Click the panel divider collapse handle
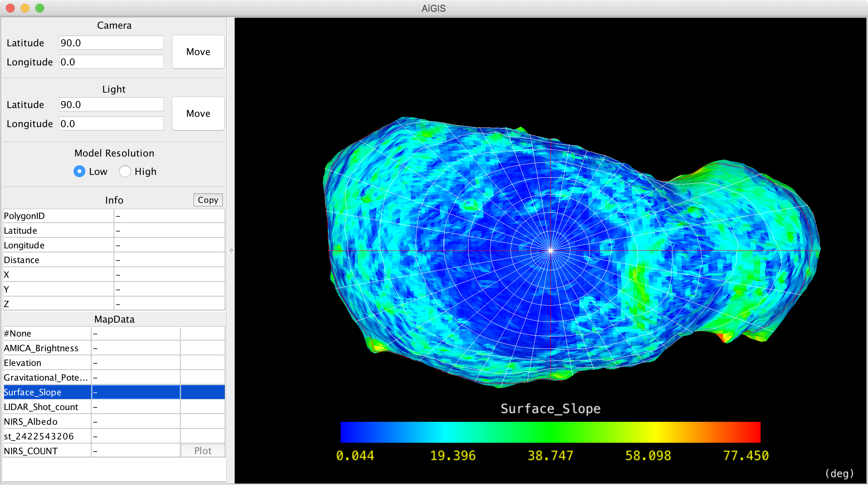This screenshot has width=868, height=485. (231, 251)
